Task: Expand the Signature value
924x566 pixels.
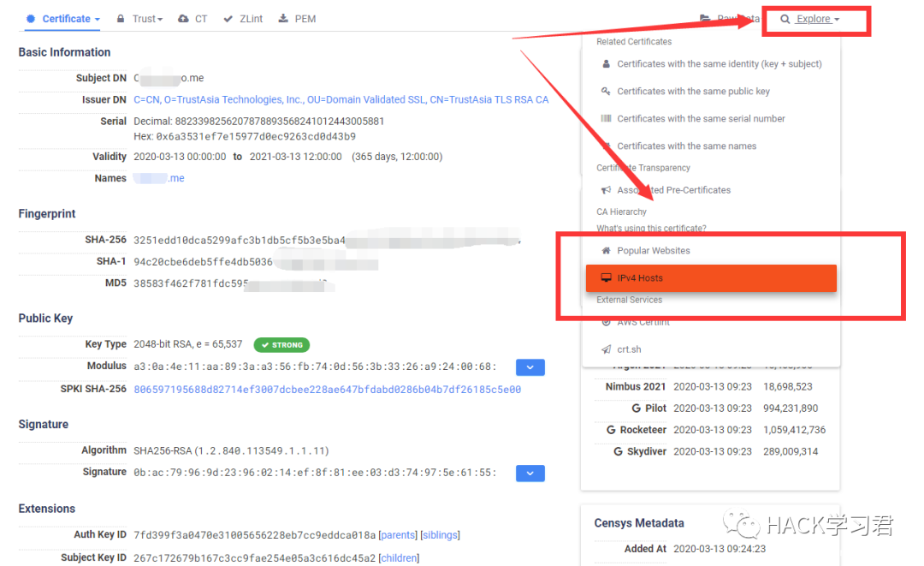Action: [530, 474]
